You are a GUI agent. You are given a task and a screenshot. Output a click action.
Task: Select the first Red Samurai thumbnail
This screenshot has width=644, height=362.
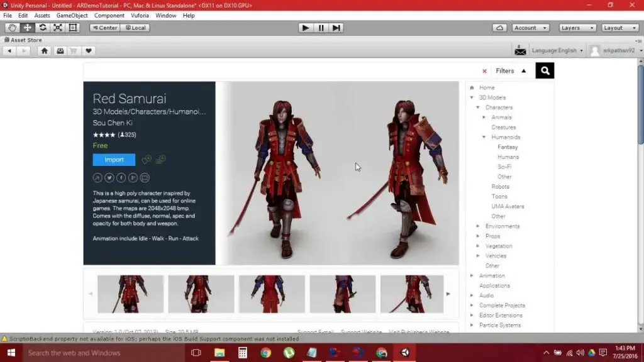coord(130,293)
